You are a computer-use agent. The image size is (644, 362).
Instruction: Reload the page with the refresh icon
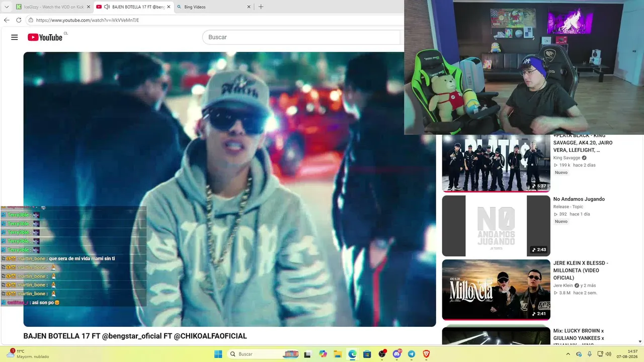(x=19, y=20)
